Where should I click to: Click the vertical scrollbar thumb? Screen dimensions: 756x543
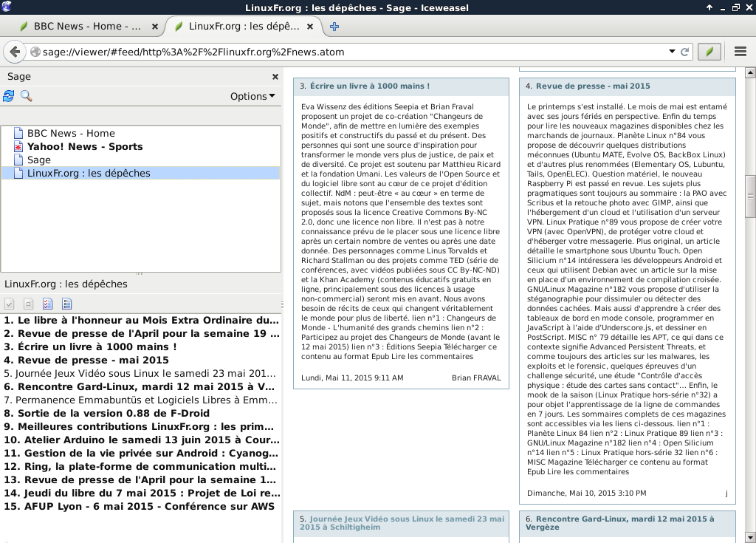coord(750,196)
